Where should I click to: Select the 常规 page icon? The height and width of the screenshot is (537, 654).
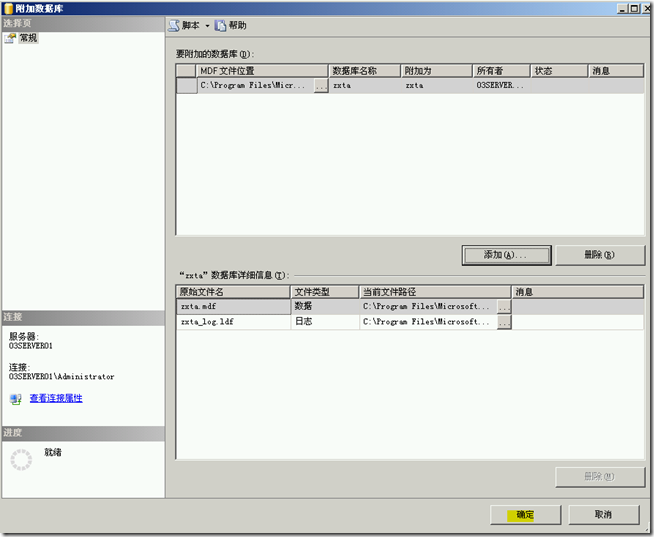point(10,38)
